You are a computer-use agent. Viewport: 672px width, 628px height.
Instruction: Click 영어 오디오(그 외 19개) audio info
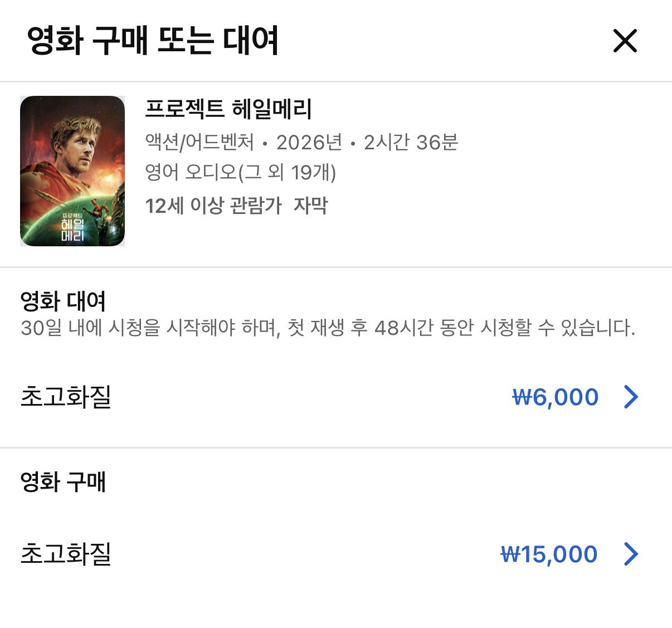[x=241, y=172]
